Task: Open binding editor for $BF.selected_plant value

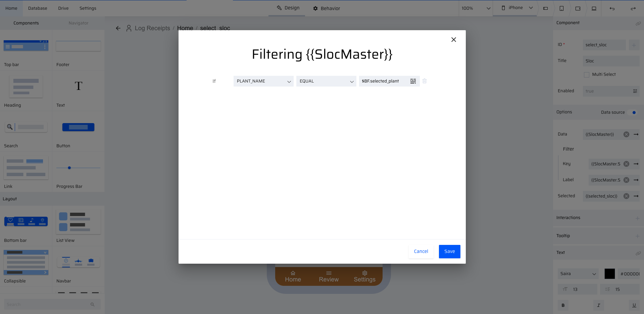Action: (413, 81)
